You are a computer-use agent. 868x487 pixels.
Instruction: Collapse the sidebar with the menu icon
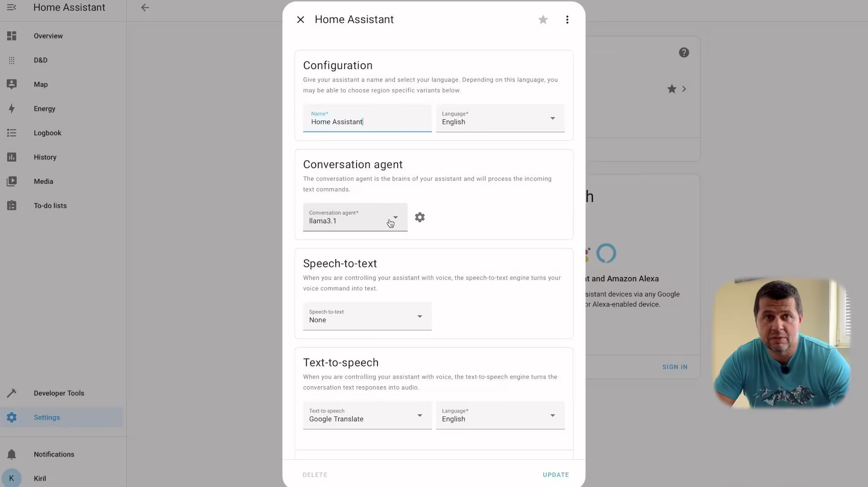pos(11,8)
